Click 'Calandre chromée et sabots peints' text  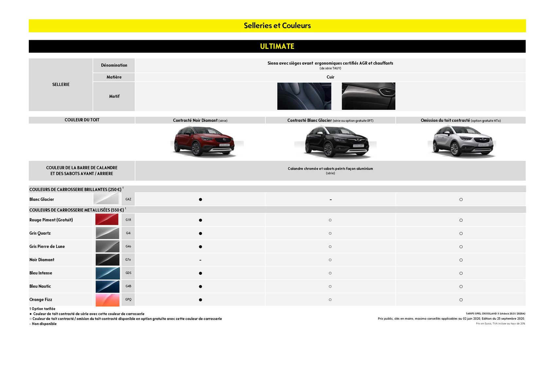click(x=330, y=169)
